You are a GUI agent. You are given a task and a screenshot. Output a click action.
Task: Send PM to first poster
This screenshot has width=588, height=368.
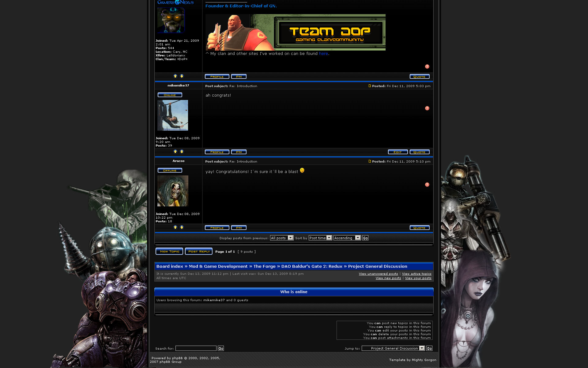pyautogui.click(x=239, y=76)
